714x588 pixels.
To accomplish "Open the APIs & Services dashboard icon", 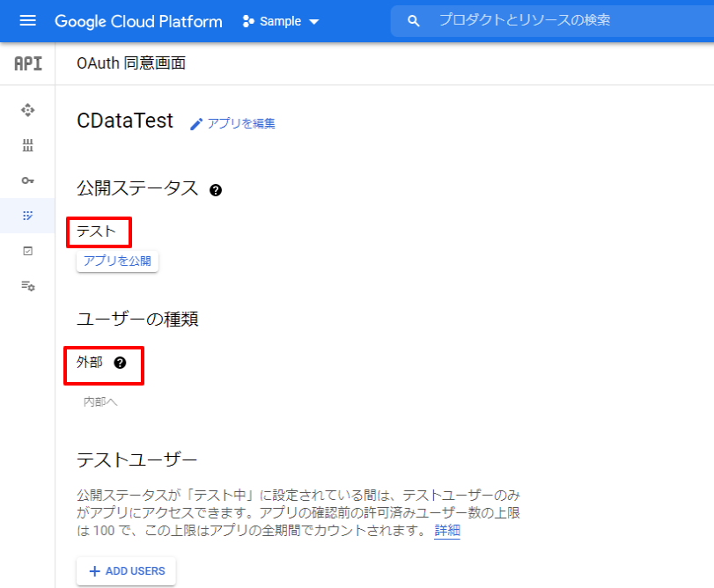I will (28, 110).
